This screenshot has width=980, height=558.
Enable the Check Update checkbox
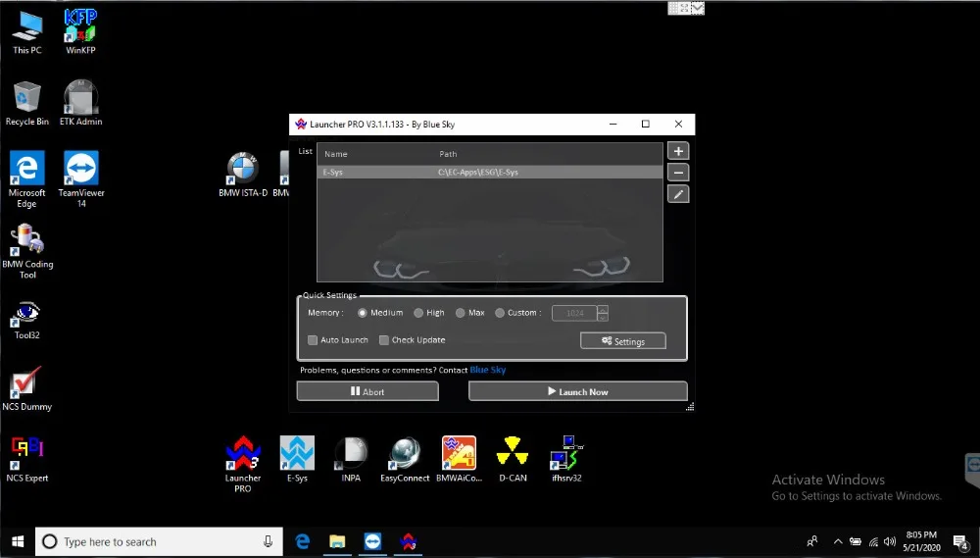[412, 340]
